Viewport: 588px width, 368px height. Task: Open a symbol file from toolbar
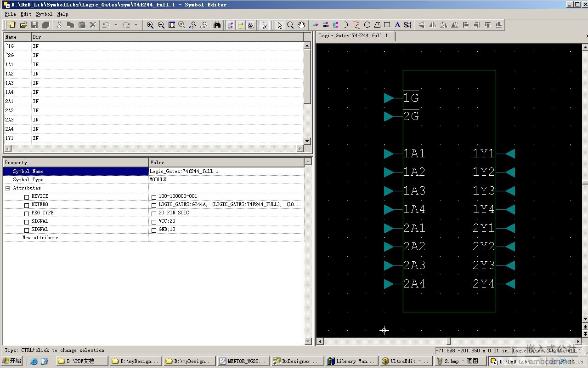[x=23, y=25]
